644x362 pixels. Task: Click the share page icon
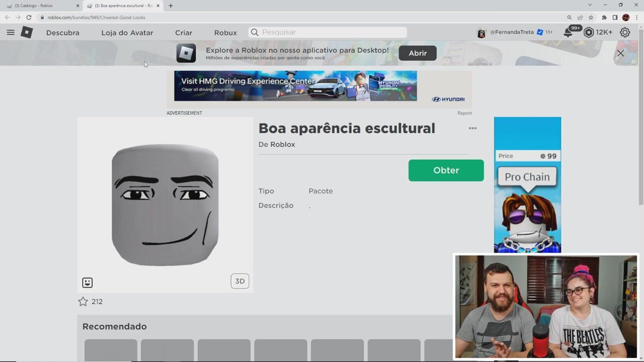(580, 17)
